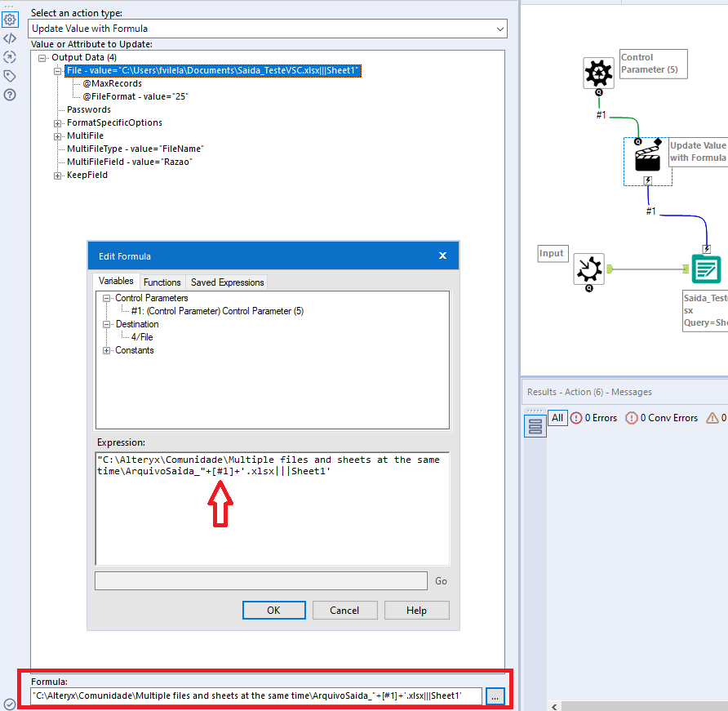Select the Output Data tool icon
Image resolution: width=728 pixels, height=711 pixels.
[x=706, y=269]
